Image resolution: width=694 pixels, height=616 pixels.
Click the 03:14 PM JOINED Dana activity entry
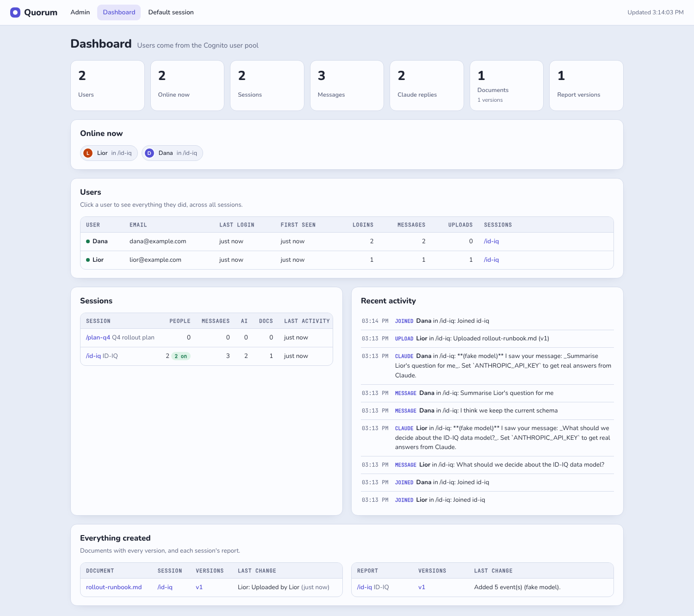pyautogui.click(x=487, y=321)
